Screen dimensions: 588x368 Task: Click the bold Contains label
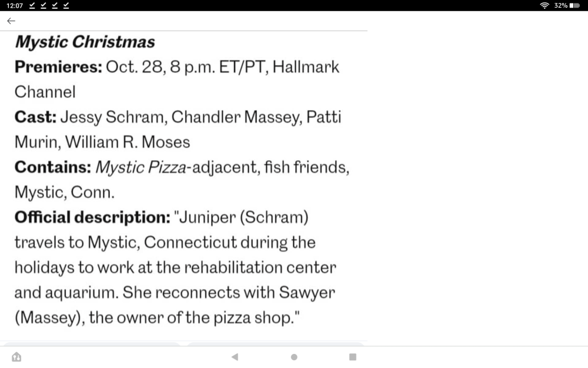pyautogui.click(x=52, y=167)
